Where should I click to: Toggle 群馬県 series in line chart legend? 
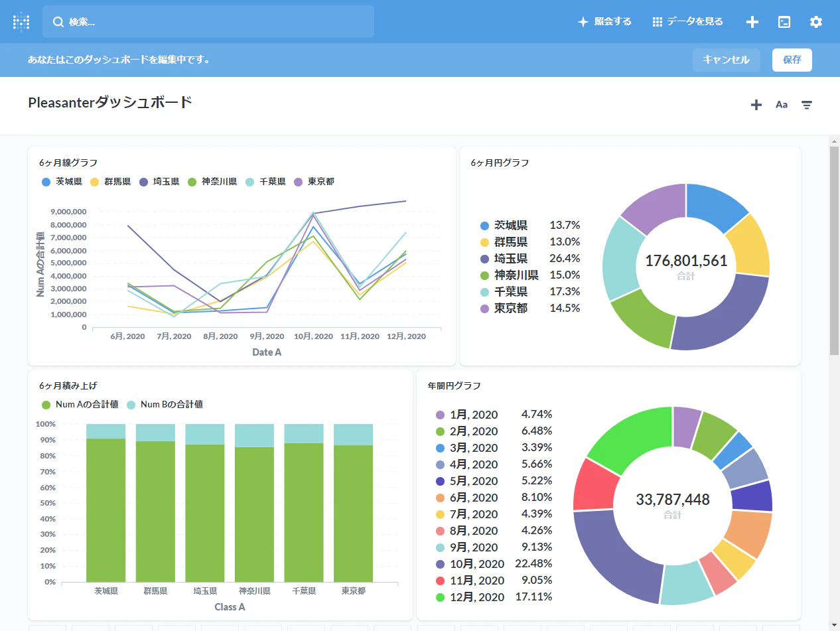coord(110,182)
